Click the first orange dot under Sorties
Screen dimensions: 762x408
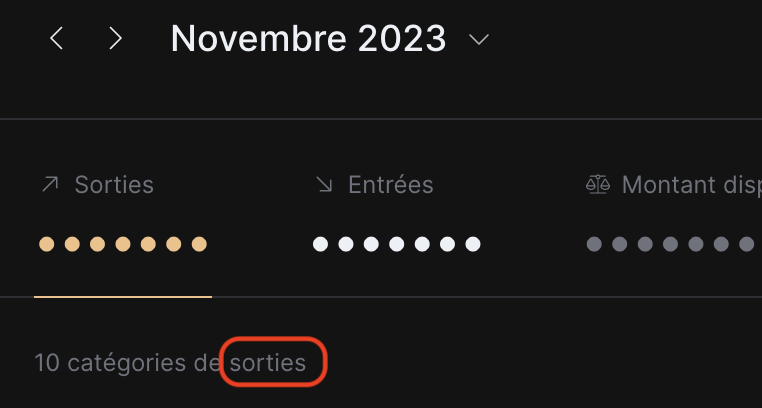coord(47,244)
